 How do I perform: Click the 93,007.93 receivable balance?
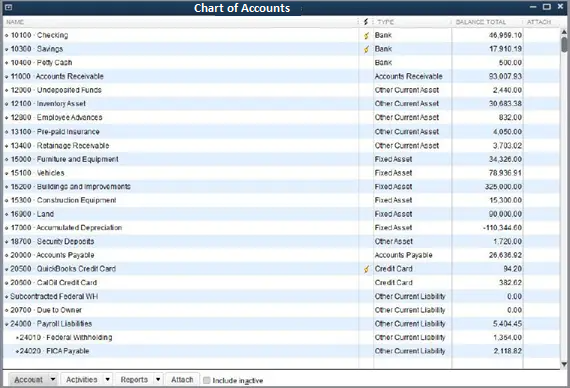pyautogui.click(x=505, y=76)
